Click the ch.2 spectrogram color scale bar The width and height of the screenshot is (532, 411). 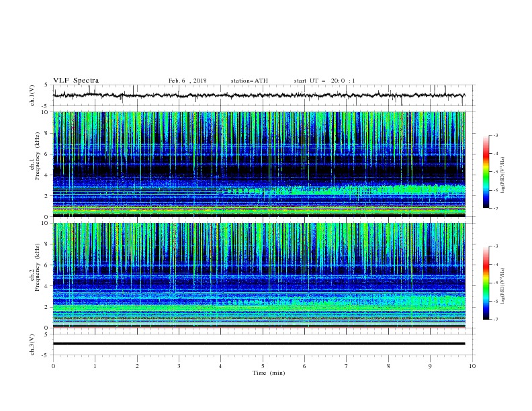486,283
